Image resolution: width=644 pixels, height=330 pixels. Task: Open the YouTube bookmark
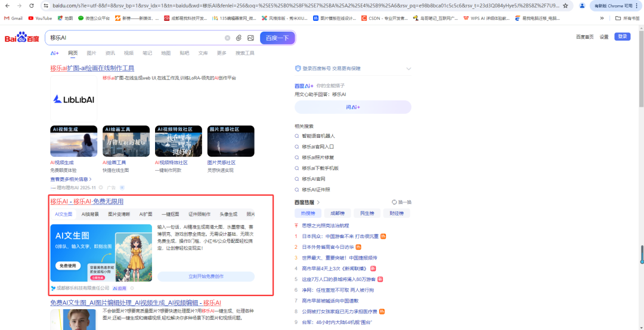pos(41,18)
